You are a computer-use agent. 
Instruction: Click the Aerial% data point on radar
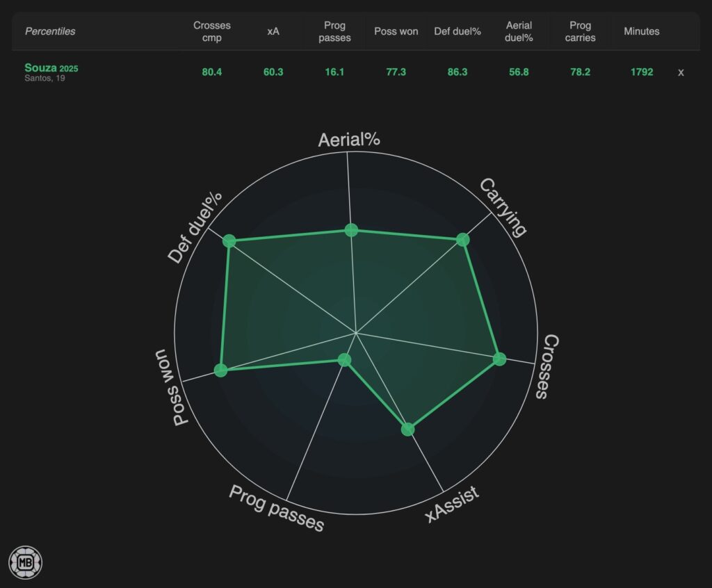click(351, 231)
